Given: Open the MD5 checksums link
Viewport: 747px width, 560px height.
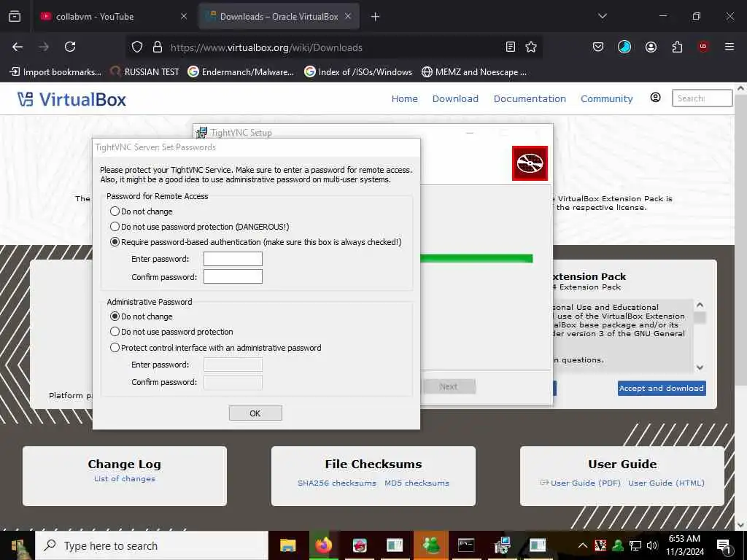Looking at the screenshot, I should [x=417, y=483].
